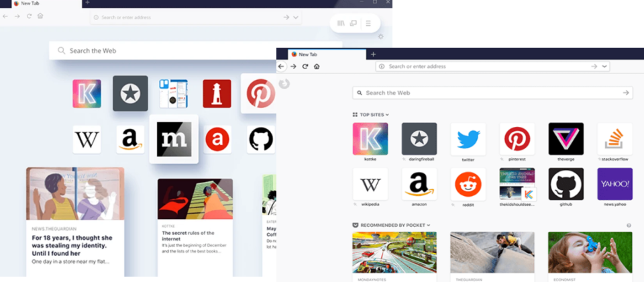Collapse the Recommended by Pocket section

391,226
